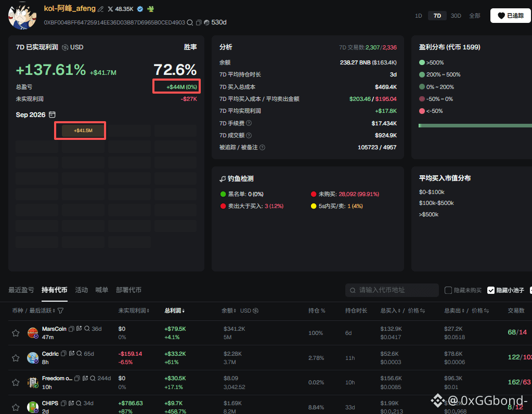Uncheck the 隐藏小池子 checkbox

[x=490, y=290]
